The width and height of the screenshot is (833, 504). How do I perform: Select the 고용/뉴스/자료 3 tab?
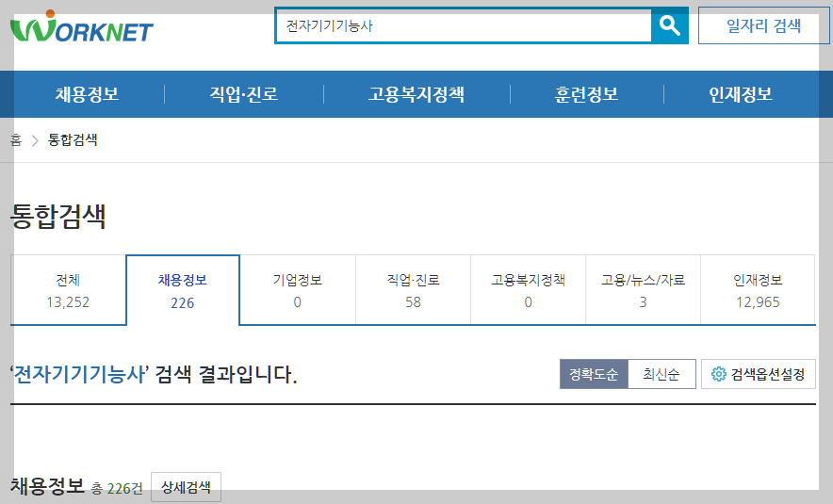643,290
